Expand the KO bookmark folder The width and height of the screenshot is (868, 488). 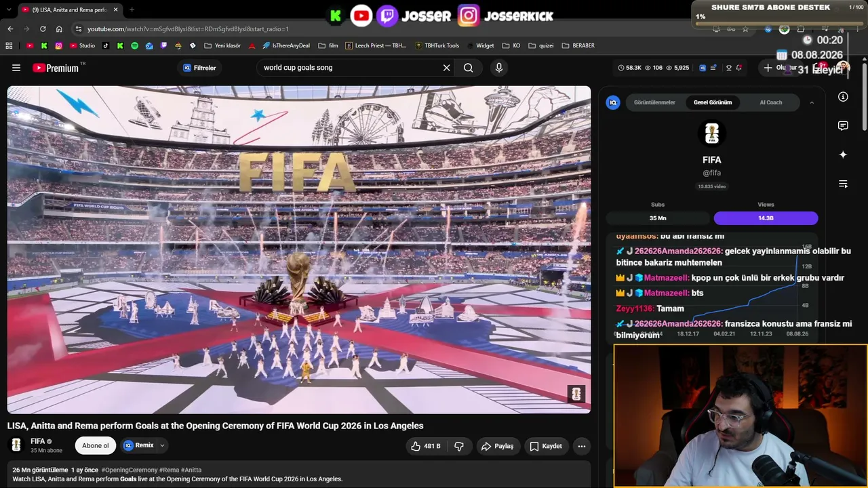(x=511, y=45)
